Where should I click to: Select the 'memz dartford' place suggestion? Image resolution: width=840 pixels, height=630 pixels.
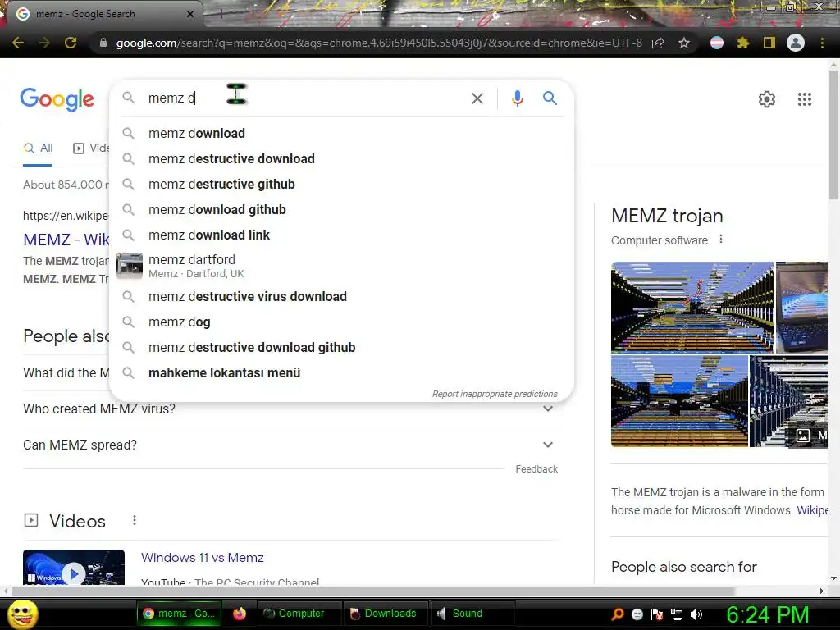coord(341,266)
